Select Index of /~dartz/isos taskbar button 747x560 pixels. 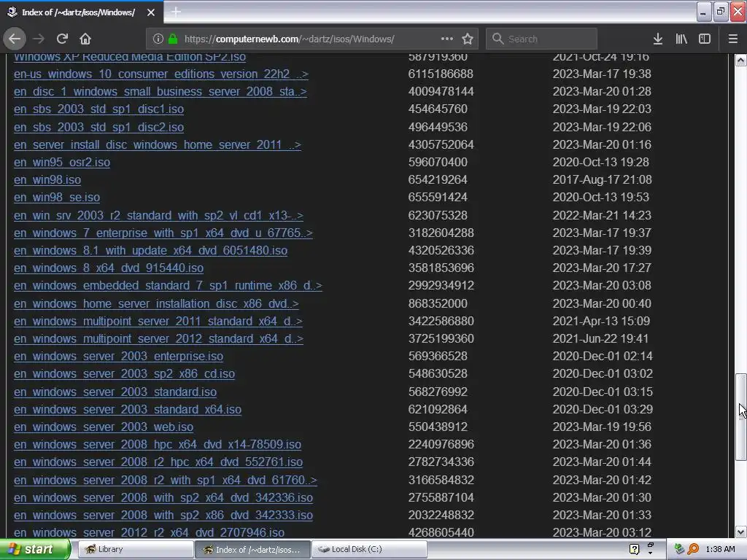tap(252, 549)
